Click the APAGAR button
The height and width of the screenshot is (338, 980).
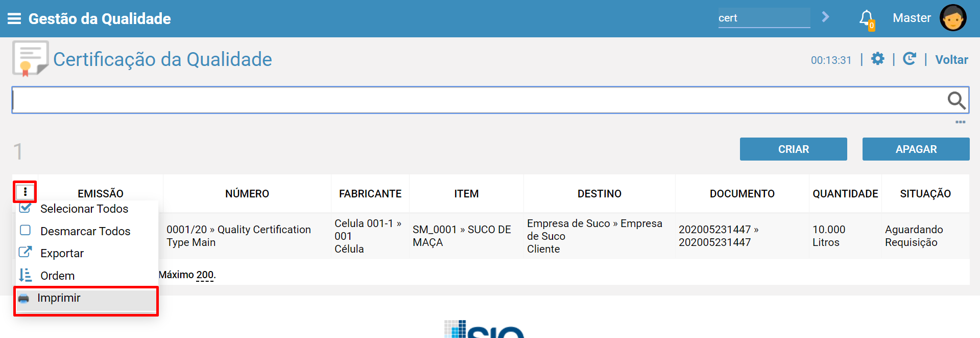pyautogui.click(x=916, y=149)
